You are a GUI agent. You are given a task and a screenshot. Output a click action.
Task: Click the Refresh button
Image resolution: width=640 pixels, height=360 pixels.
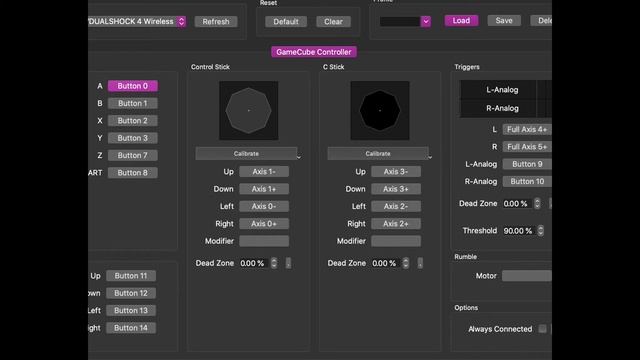point(216,22)
